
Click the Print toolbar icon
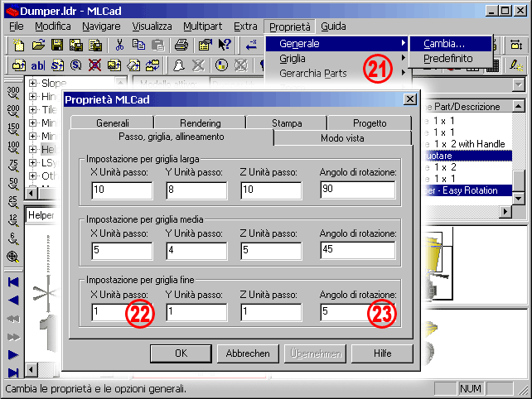click(181, 45)
